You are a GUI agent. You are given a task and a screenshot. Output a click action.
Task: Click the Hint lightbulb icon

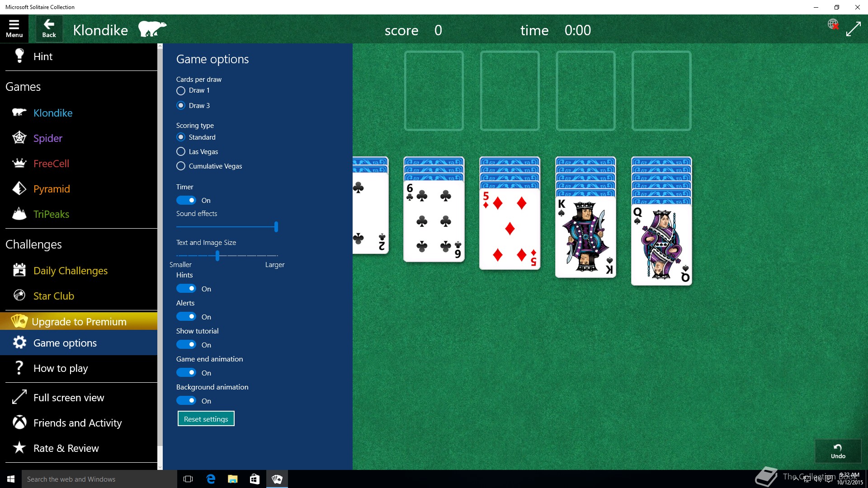pos(19,56)
